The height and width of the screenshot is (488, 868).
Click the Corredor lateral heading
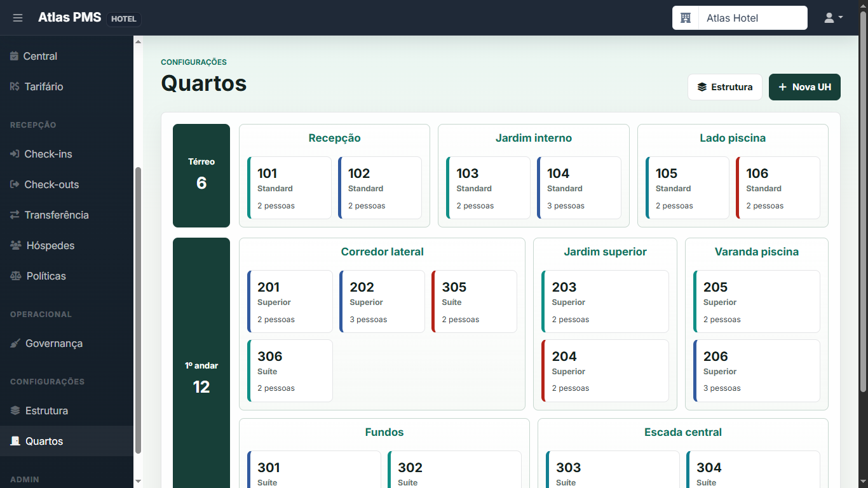(382, 252)
